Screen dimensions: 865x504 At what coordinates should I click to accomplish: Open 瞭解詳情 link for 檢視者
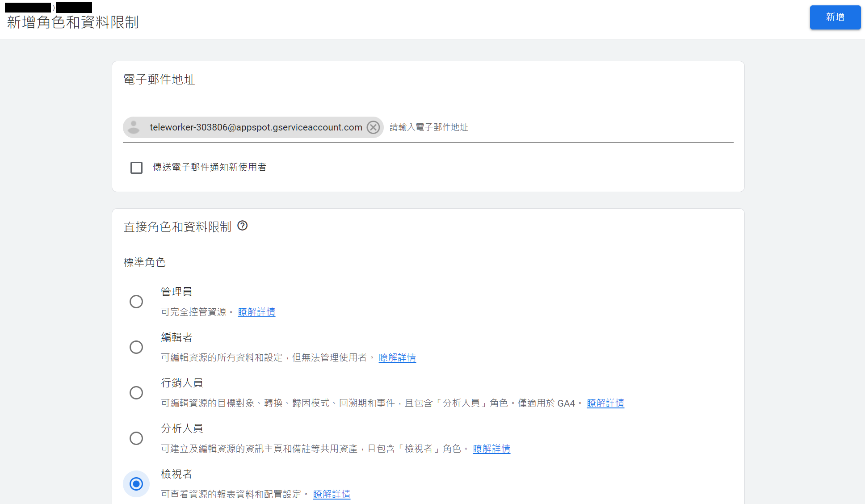tap(332, 494)
